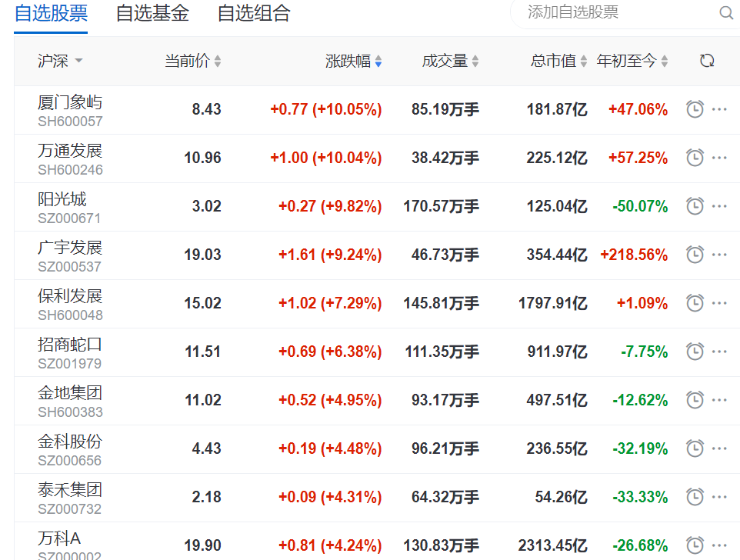Click change +0.52 (+4.95%)
The width and height of the screenshot is (740, 560).
[x=330, y=400]
